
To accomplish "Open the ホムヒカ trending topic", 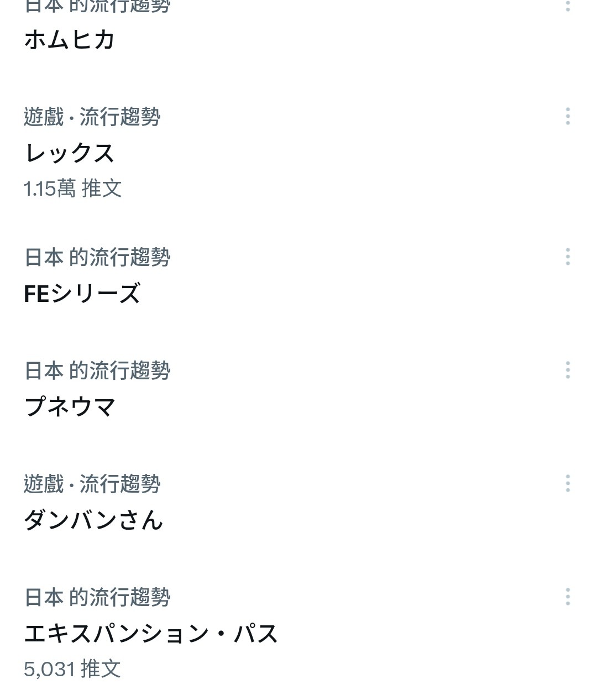I will point(70,40).
